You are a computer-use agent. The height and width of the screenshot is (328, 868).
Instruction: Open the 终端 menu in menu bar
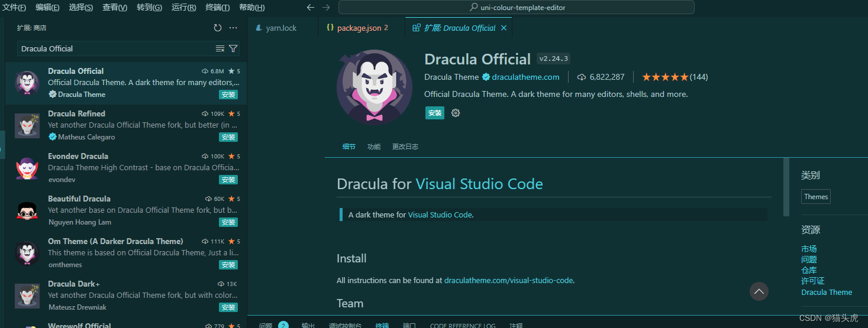point(217,8)
